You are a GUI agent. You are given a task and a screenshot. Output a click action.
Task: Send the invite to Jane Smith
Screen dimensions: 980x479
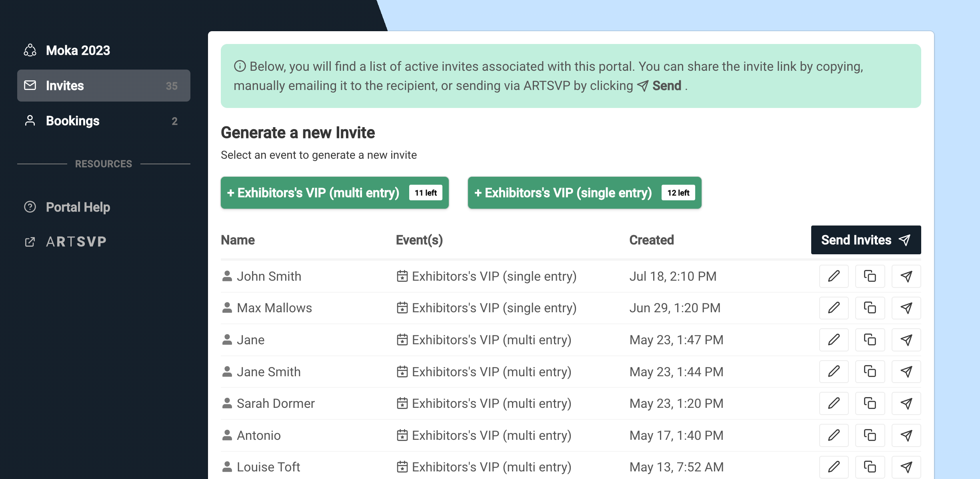(x=906, y=372)
